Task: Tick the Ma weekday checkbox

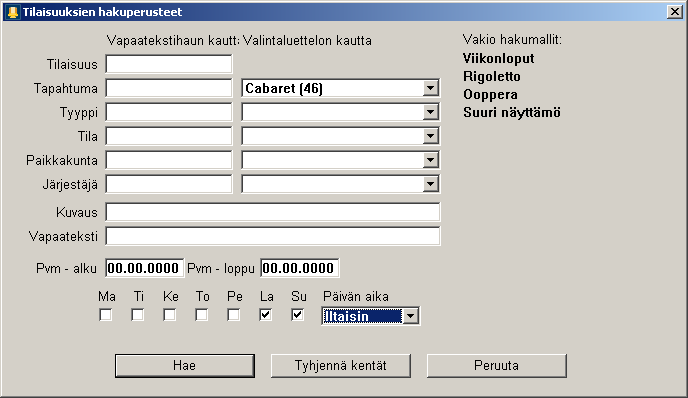Action: click(x=105, y=315)
